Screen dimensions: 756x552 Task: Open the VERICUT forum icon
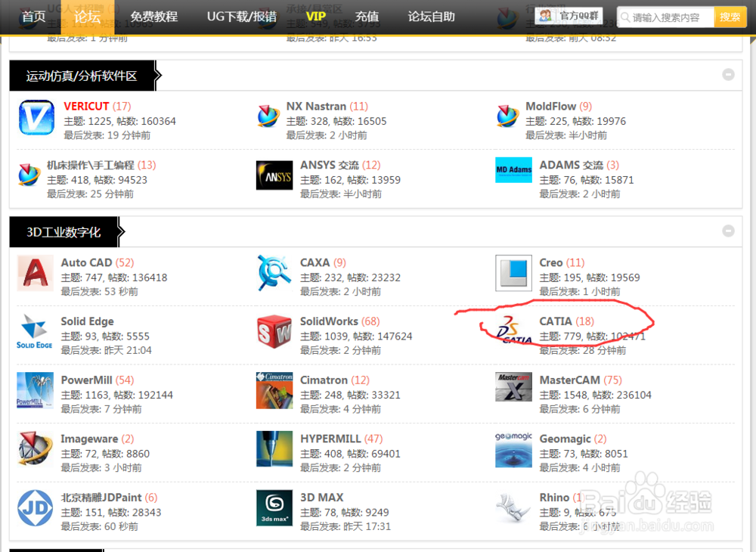click(36, 117)
